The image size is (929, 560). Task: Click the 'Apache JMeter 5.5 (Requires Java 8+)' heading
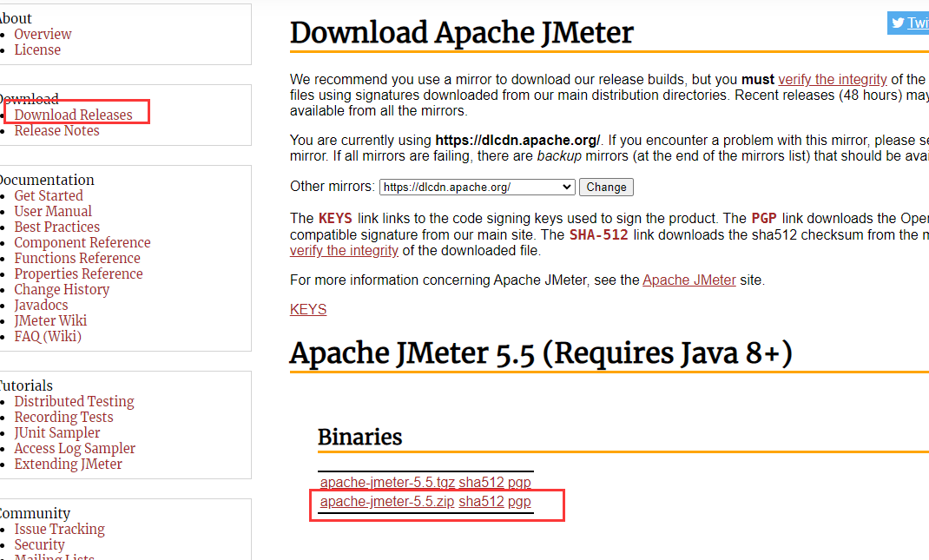pyautogui.click(x=541, y=353)
